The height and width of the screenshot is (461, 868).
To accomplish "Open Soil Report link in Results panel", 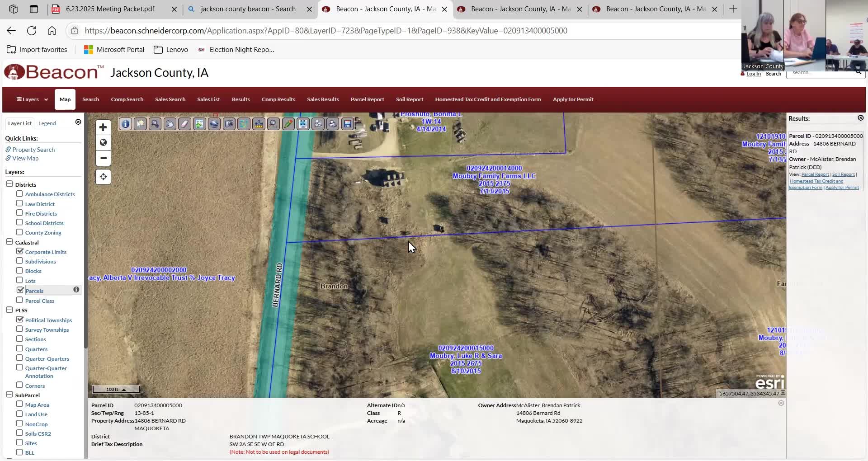I will tap(843, 174).
